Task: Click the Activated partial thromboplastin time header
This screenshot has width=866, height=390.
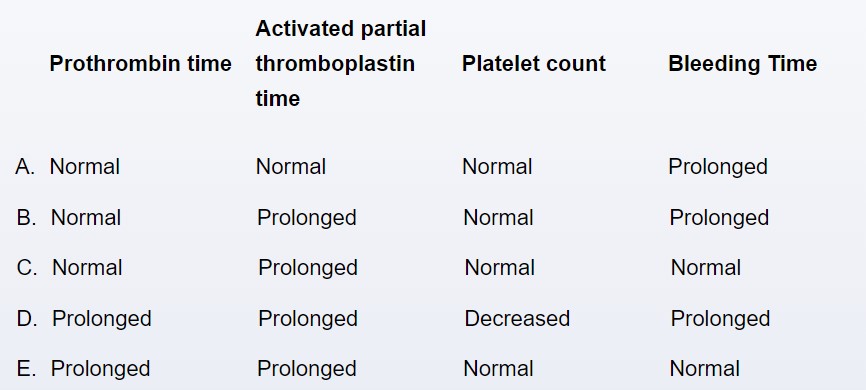Action: click(340, 64)
